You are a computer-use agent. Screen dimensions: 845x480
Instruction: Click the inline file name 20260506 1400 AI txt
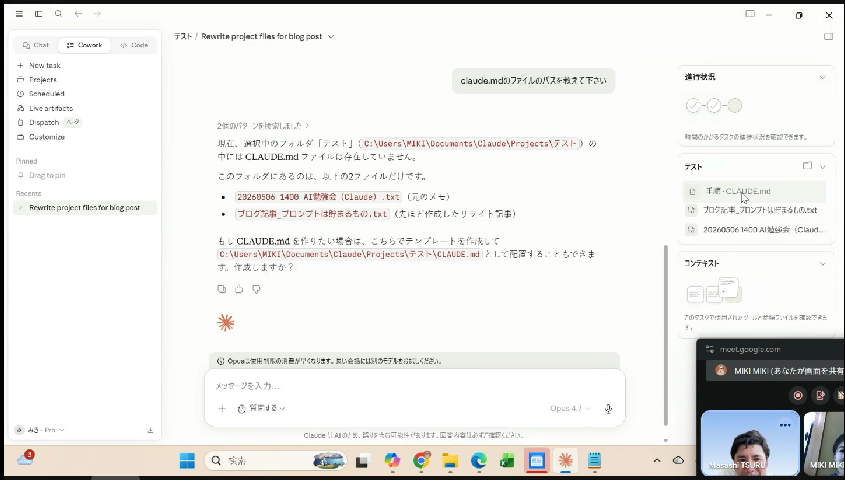[318, 197]
